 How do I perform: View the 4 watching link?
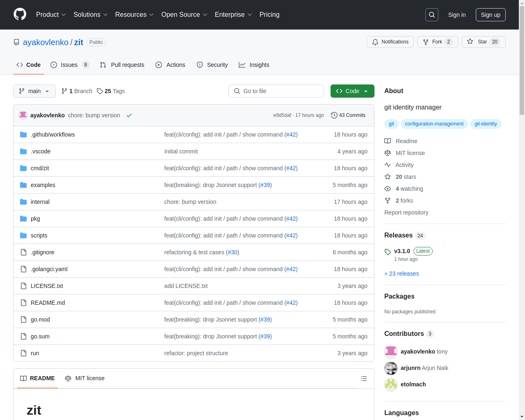coord(404,189)
